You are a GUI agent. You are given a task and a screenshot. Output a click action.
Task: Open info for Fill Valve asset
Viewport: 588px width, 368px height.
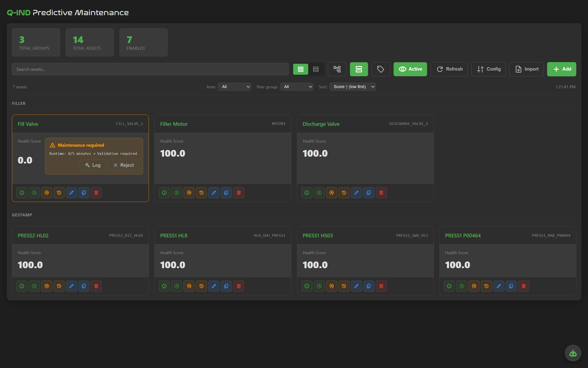pyautogui.click(x=22, y=193)
